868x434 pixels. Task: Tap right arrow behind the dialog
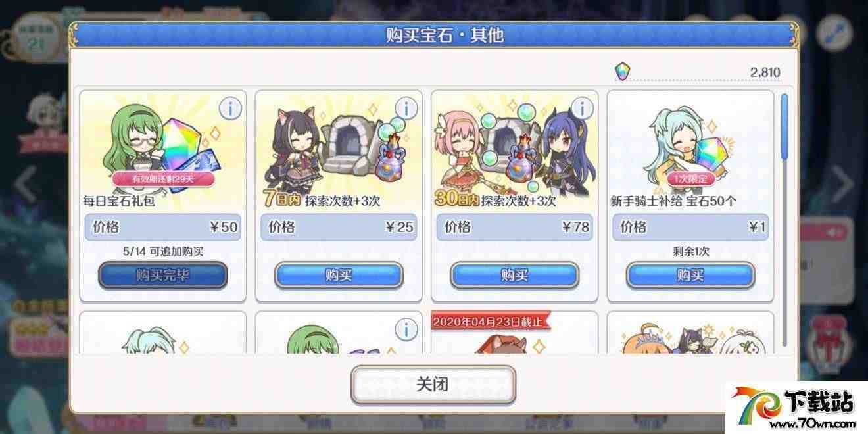click(x=842, y=184)
